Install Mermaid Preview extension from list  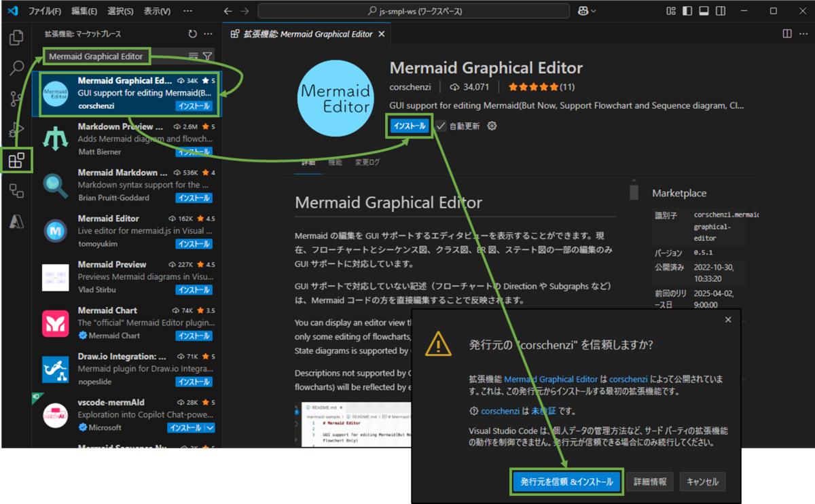194,290
